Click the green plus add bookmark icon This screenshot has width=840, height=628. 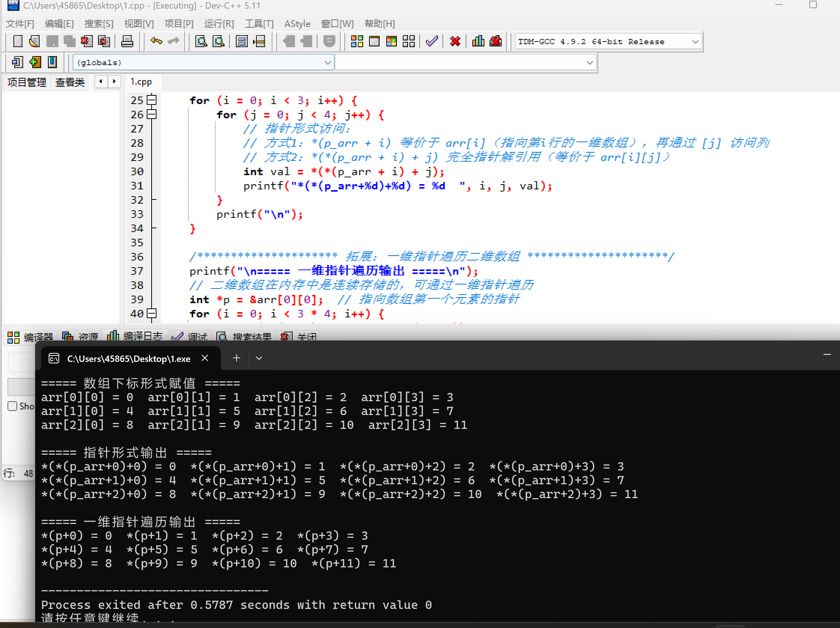pyautogui.click(x=35, y=62)
